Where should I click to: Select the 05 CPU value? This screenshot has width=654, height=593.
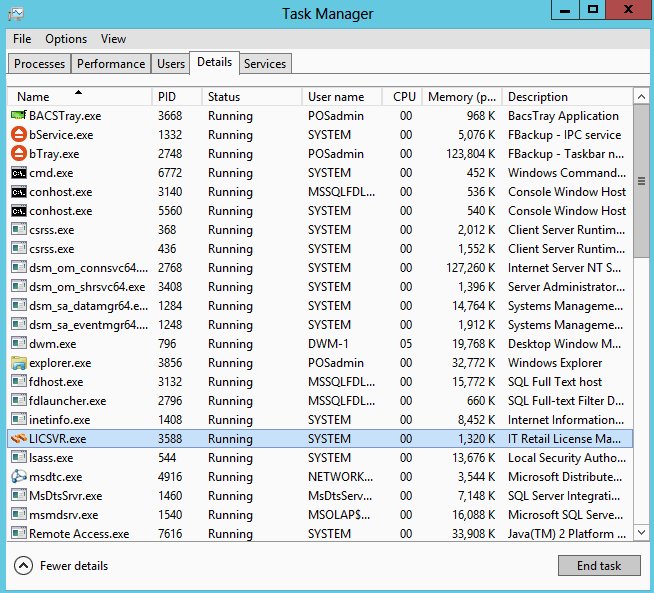pos(406,344)
